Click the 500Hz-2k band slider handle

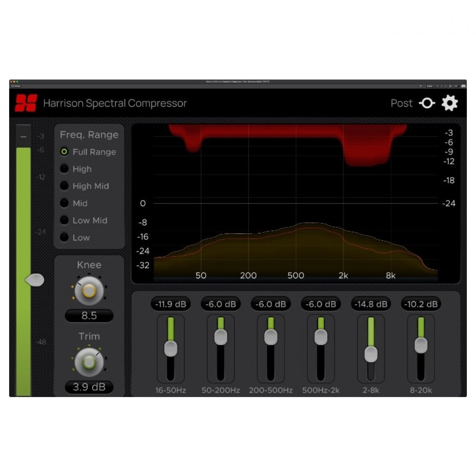point(321,337)
